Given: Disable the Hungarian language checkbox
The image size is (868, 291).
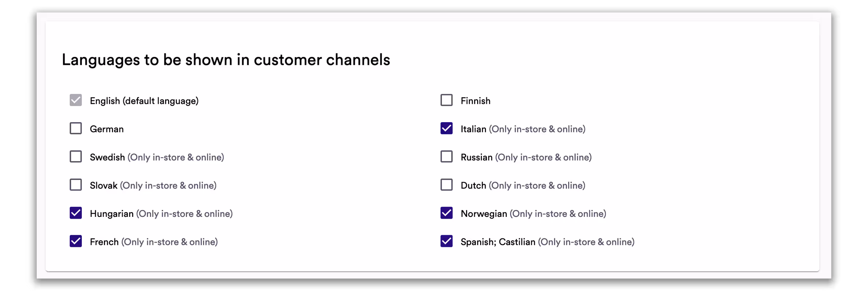Looking at the screenshot, I should pyautogui.click(x=76, y=213).
